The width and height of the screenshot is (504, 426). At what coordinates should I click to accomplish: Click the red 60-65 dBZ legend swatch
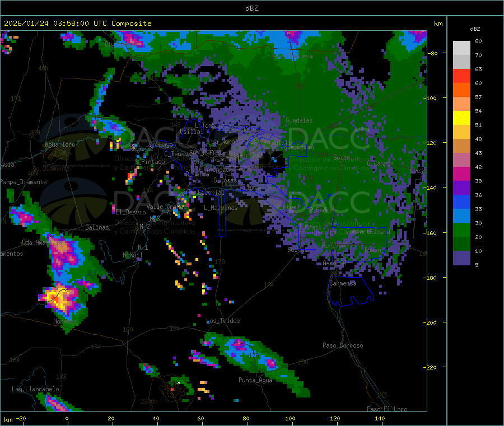click(x=461, y=76)
